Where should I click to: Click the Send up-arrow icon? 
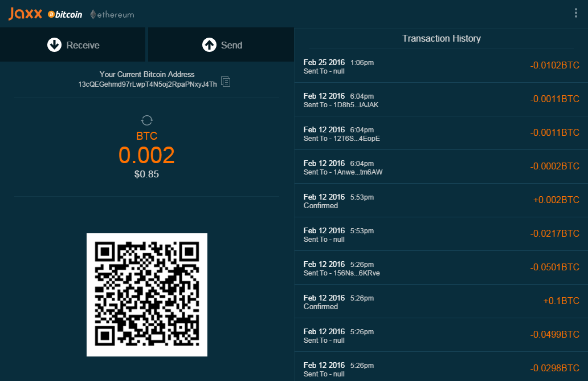click(209, 44)
